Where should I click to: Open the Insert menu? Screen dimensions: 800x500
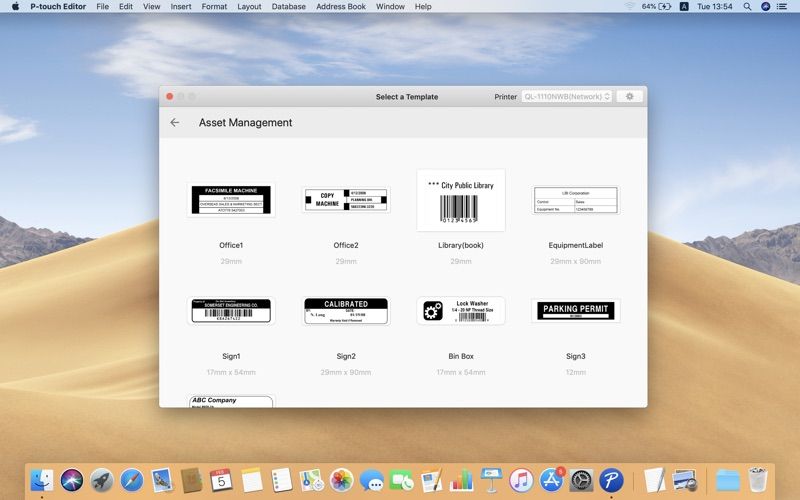[x=181, y=7]
